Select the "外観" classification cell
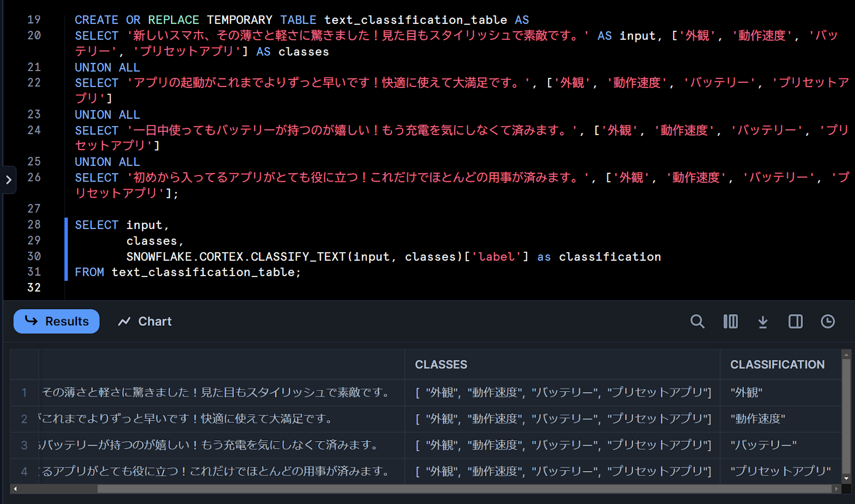The width and height of the screenshot is (855, 504). 781,392
